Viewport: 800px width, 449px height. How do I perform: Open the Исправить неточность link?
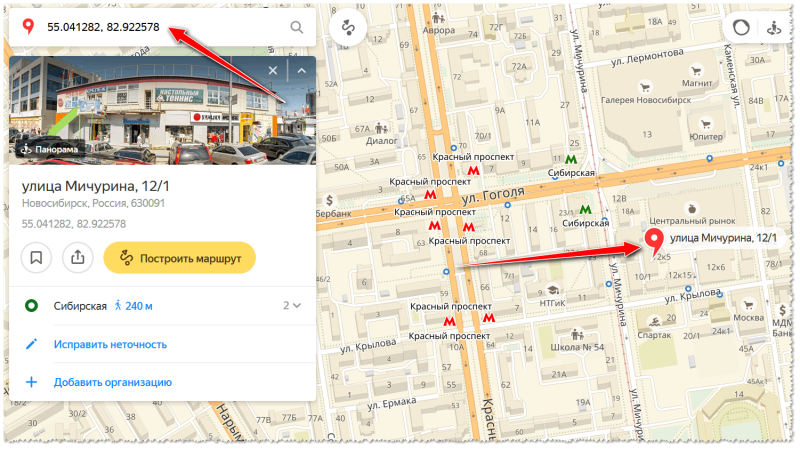[110, 344]
